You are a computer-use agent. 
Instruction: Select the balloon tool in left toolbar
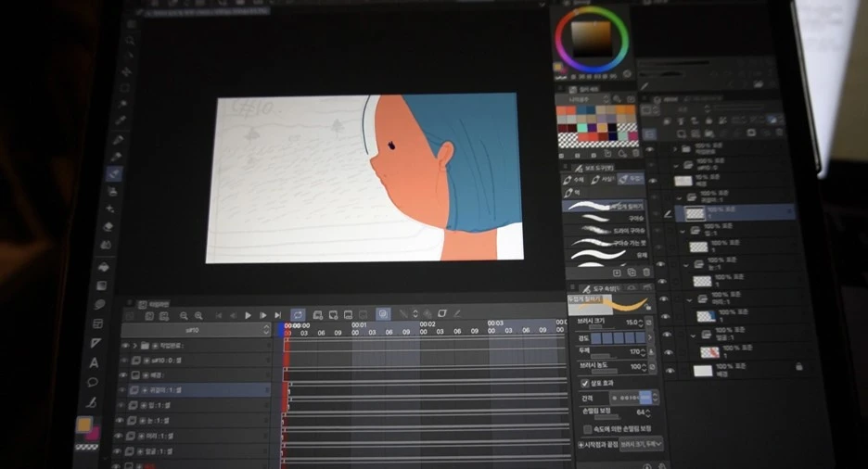pos(93,382)
